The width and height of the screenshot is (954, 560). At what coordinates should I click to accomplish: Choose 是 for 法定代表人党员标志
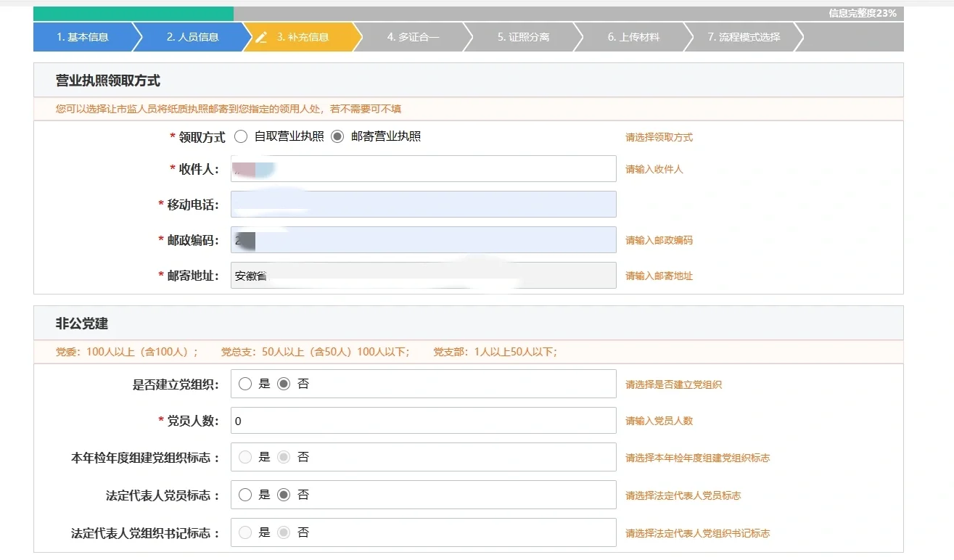pos(245,495)
